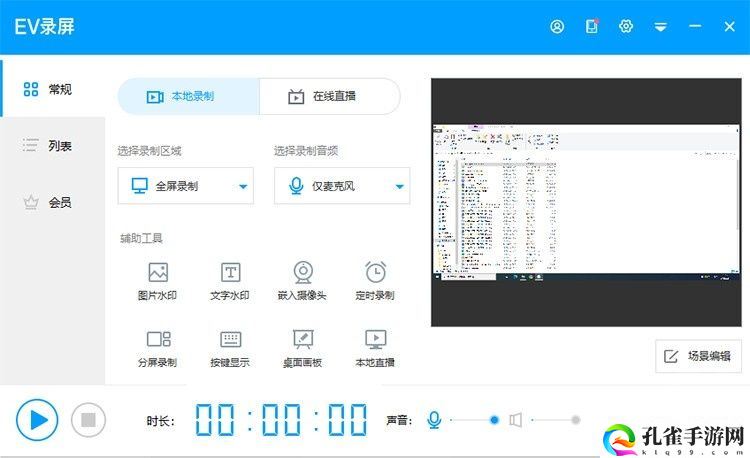This screenshot has width=750, height=458.
Task: Open the 列表 section in the sidebar
Action: point(52,146)
